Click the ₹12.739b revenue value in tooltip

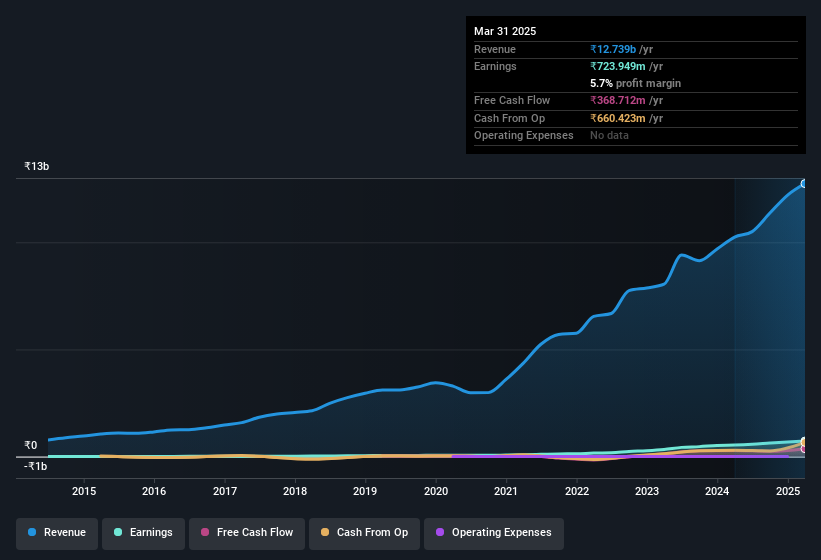pyautogui.click(x=613, y=49)
